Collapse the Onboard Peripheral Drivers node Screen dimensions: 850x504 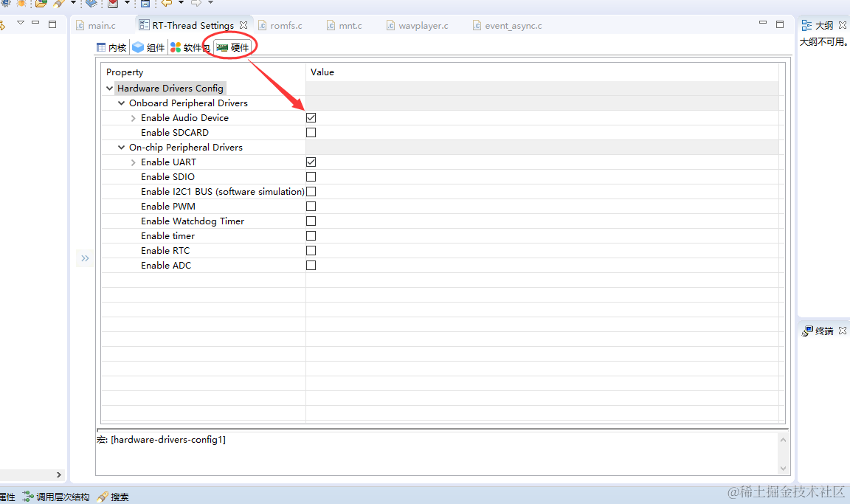(122, 103)
